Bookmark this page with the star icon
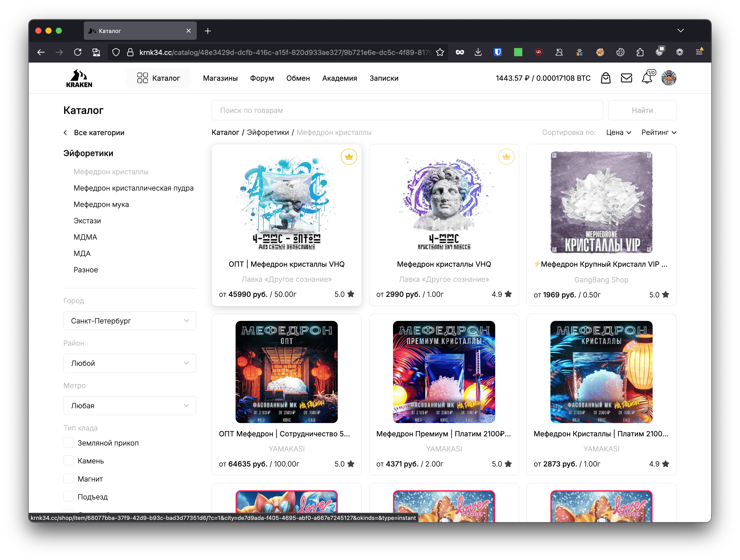Image resolution: width=740 pixels, height=560 pixels. (x=440, y=52)
